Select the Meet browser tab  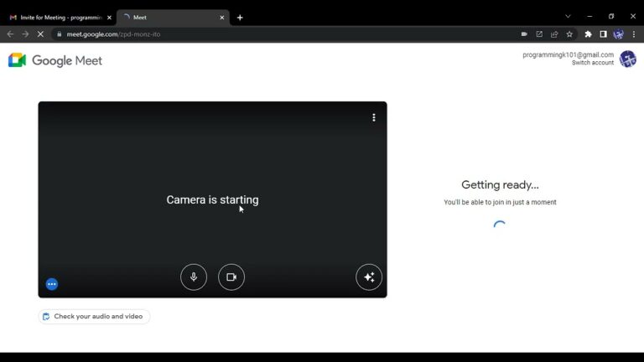coord(174,18)
